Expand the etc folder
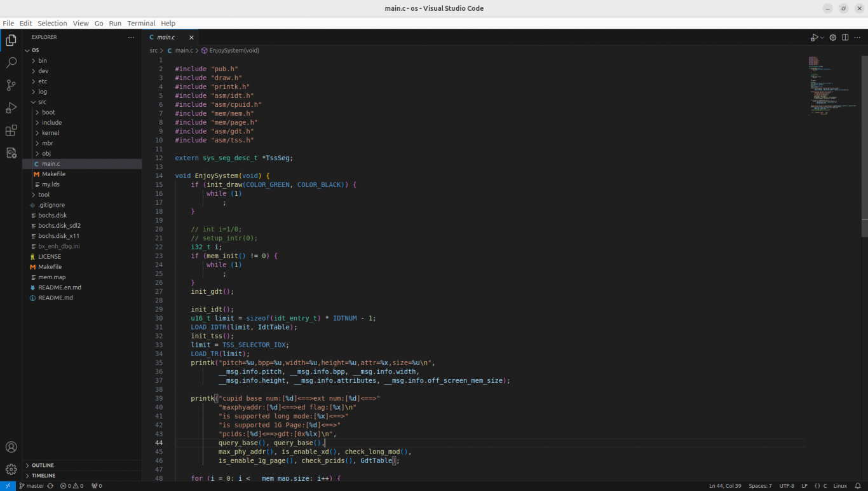 (x=82, y=81)
